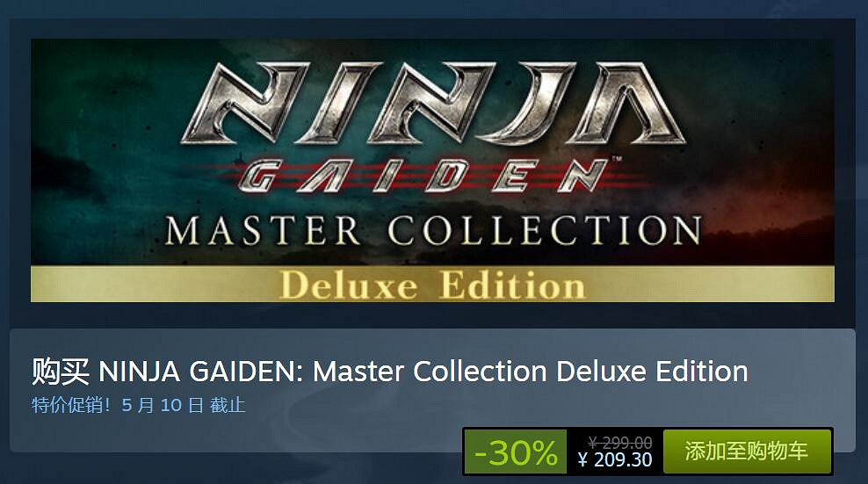Click the 添加至购物车 add-to-cart button

748,451
